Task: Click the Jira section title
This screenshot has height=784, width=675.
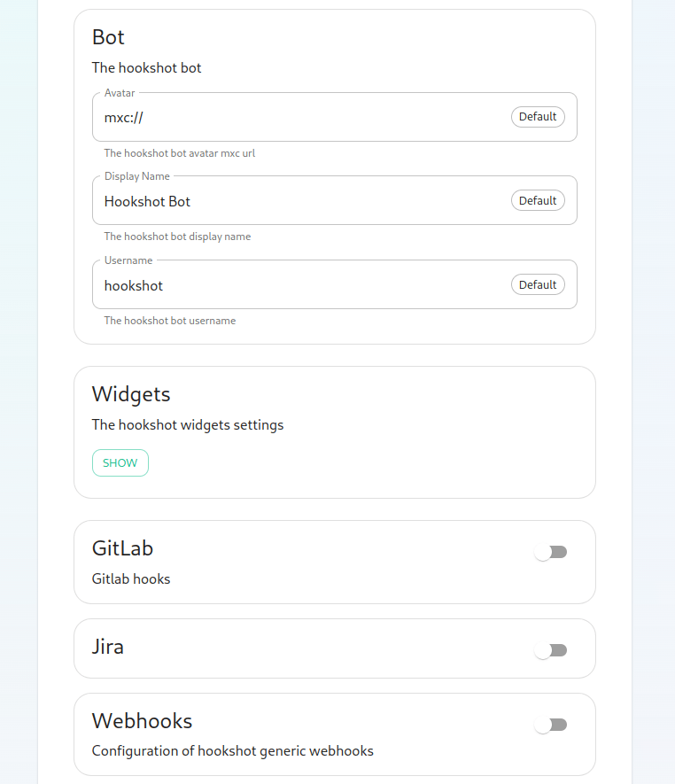Action: click(108, 647)
